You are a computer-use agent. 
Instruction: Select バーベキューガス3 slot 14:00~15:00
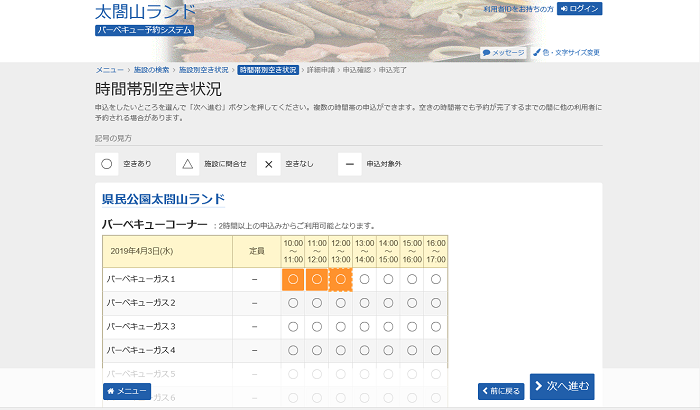[x=388, y=327]
